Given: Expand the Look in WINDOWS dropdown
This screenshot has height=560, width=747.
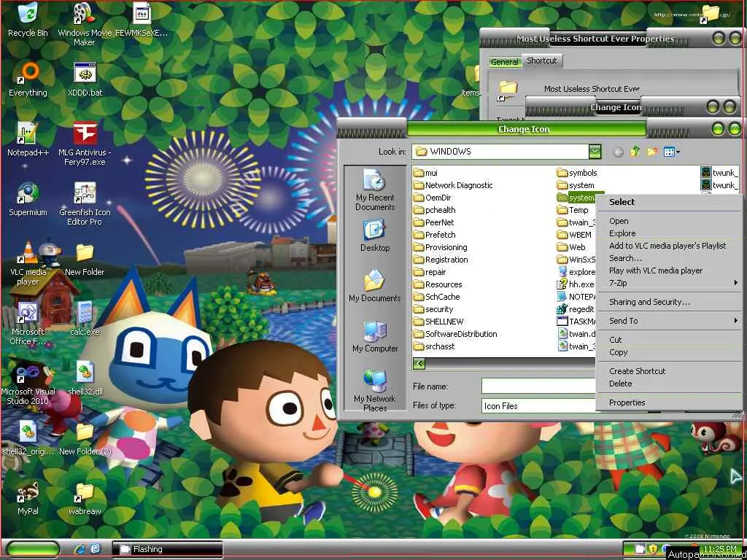Looking at the screenshot, I should pyautogui.click(x=595, y=152).
